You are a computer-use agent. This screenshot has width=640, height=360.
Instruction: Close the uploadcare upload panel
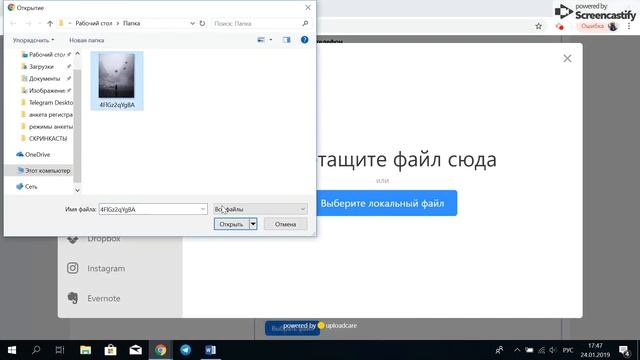567,58
